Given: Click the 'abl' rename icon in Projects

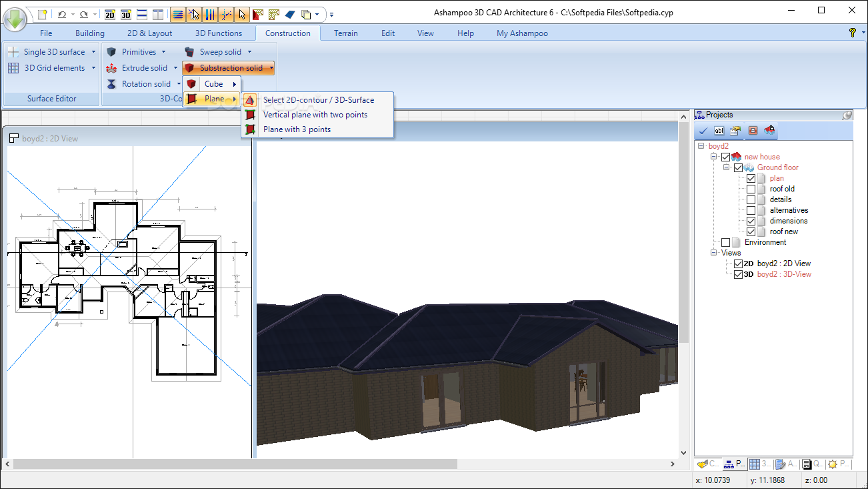Looking at the screenshot, I should [x=719, y=130].
